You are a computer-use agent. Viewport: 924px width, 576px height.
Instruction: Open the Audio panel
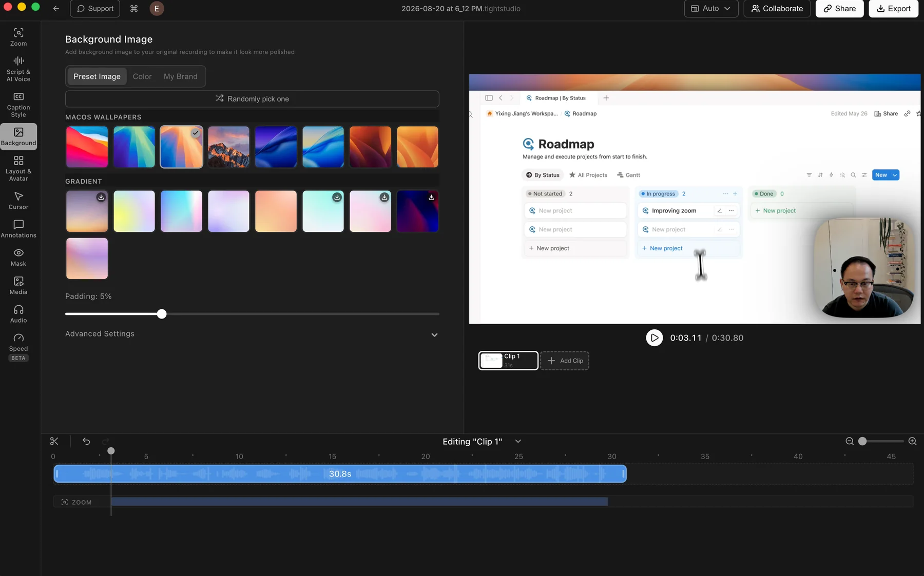click(18, 314)
